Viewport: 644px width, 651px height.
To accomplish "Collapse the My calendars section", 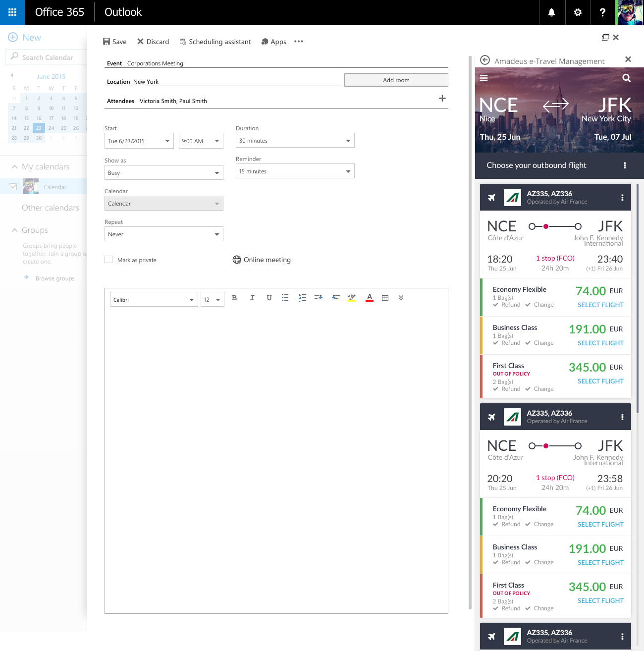I will (x=14, y=167).
